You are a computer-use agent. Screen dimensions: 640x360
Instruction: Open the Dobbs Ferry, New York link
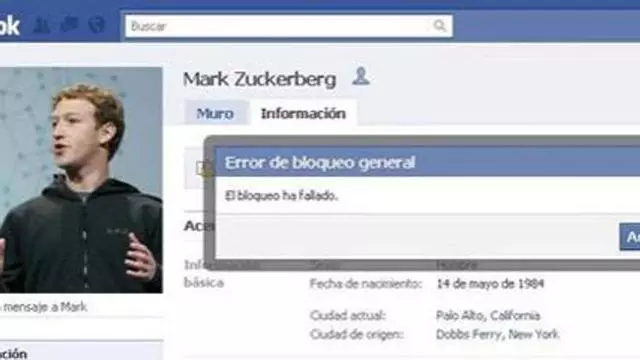click(x=498, y=334)
